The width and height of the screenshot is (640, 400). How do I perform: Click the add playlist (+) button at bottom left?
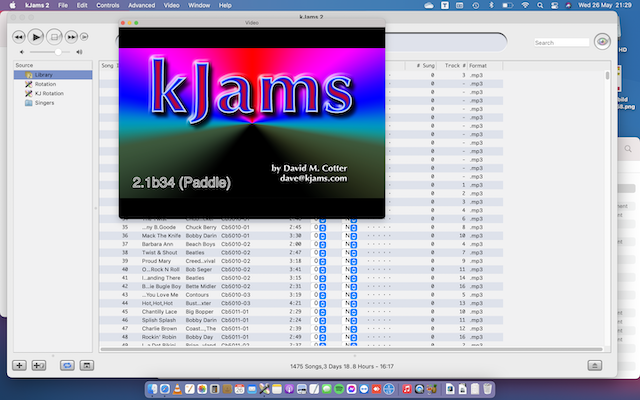[20, 366]
